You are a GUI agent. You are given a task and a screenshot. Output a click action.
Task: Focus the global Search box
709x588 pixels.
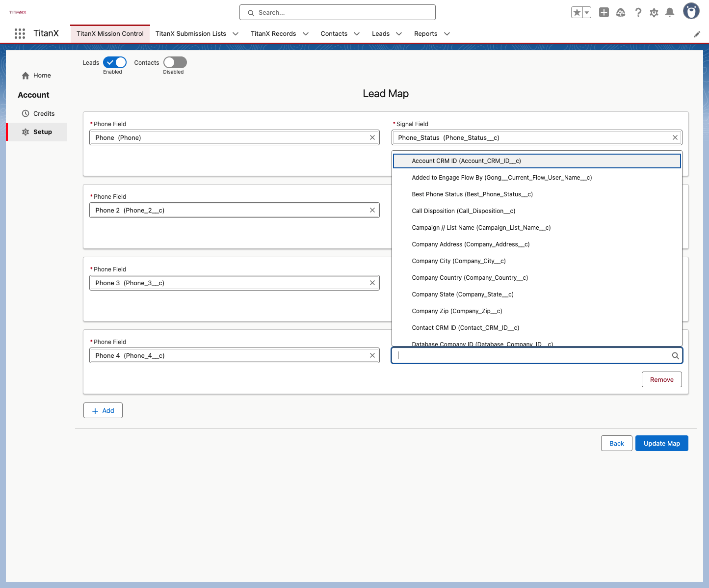[x=338, y=12]
